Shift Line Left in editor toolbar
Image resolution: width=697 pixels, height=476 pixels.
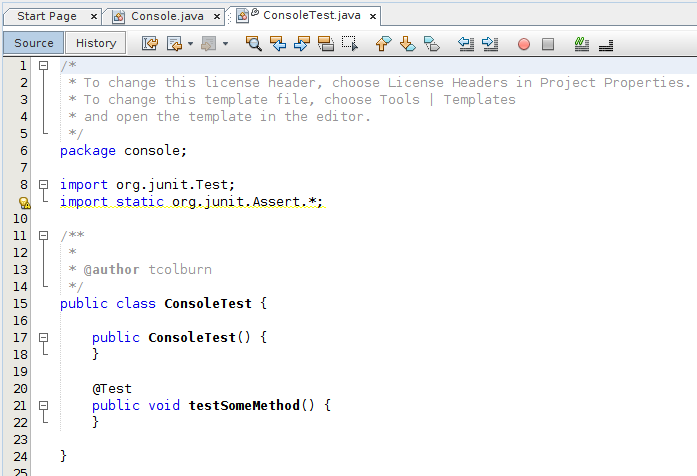point(466,44)
